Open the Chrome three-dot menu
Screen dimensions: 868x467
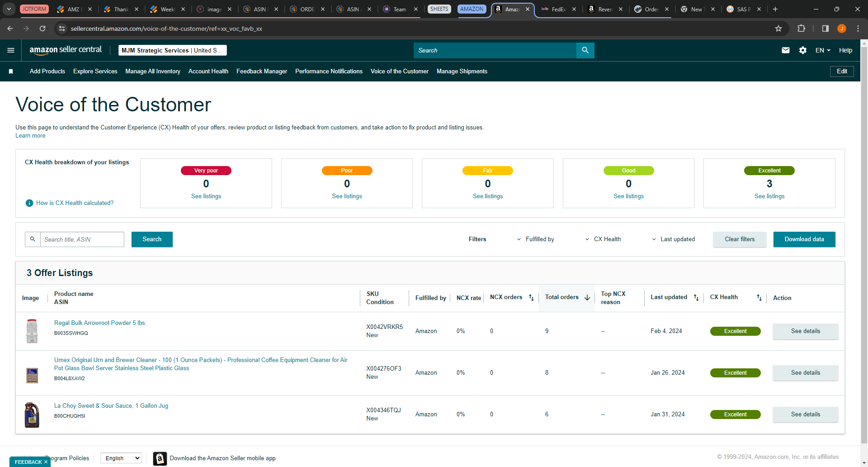tap(858, 29)
